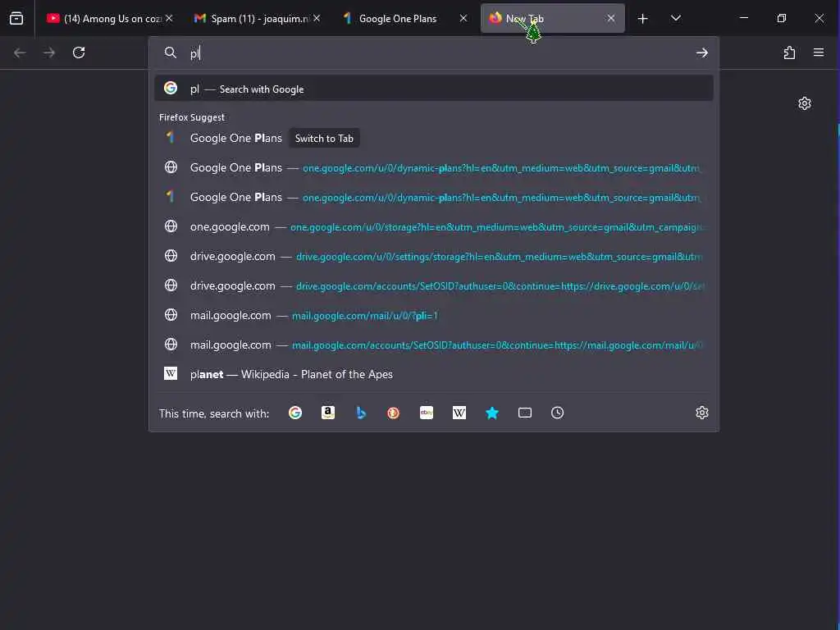The image size is (840, 630).
Task: Close the Among Us YouTube tab
Action: pos(169,18)
